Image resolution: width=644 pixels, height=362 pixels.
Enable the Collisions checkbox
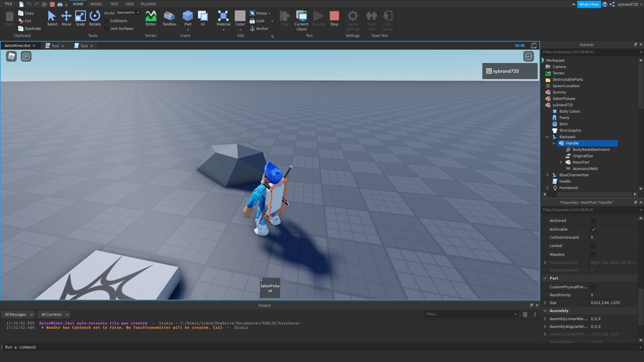pyautogui.click(x=107, y=21)
